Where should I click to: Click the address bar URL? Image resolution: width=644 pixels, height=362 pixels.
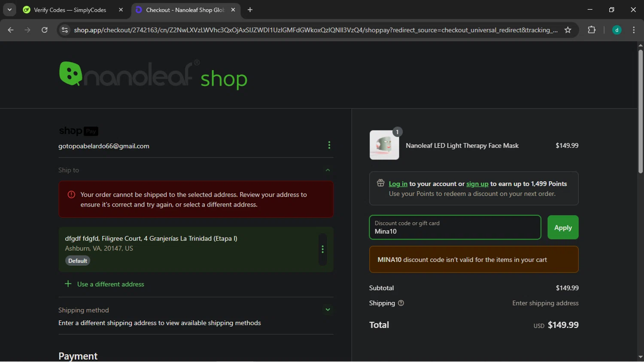coord(316,30)
